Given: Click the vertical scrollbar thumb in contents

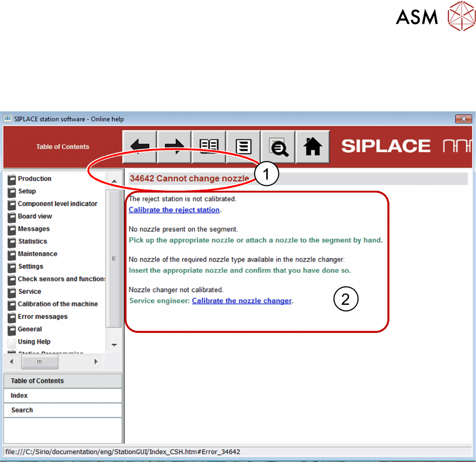Looking at the screenshot, I should (114, 259).
